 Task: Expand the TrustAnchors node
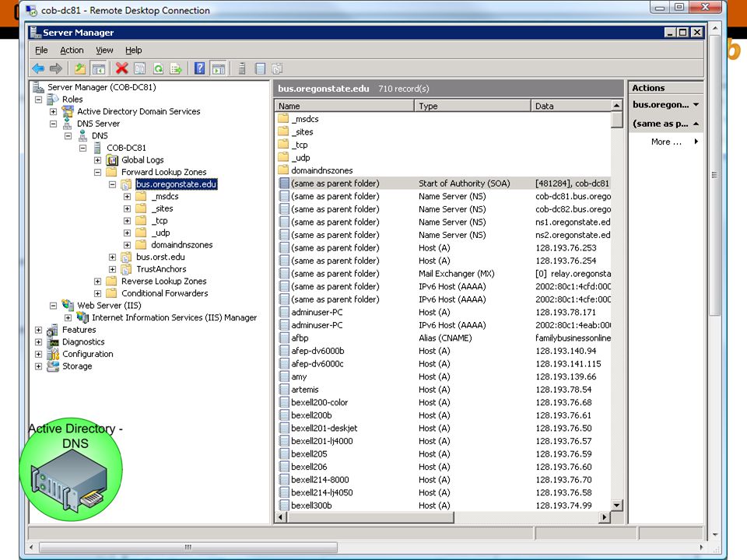(112, 269)
